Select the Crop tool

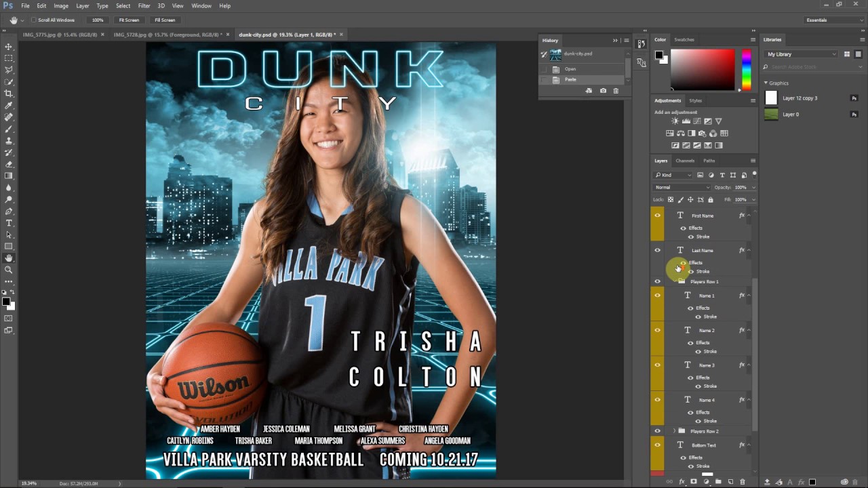pos(9,94)
